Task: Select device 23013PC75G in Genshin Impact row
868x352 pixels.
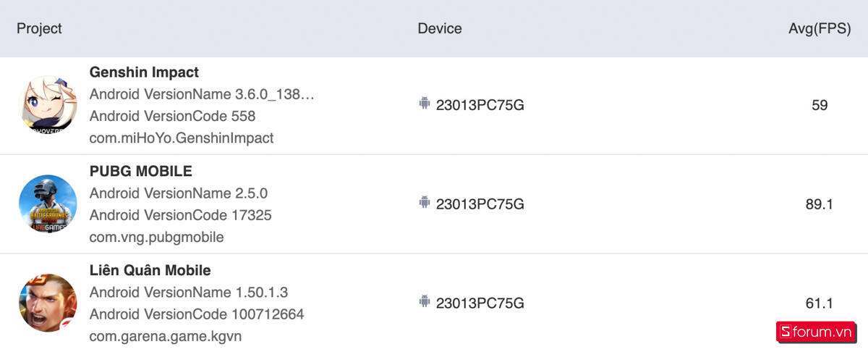Action: click(x=480, y=105)
